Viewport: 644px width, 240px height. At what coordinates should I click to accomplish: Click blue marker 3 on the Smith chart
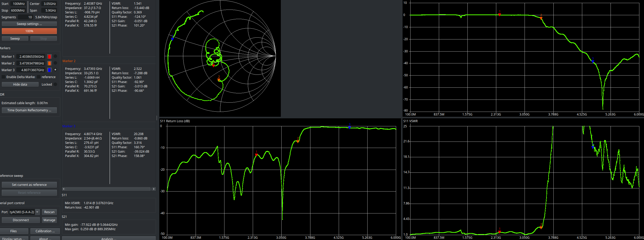coord(172,39)
